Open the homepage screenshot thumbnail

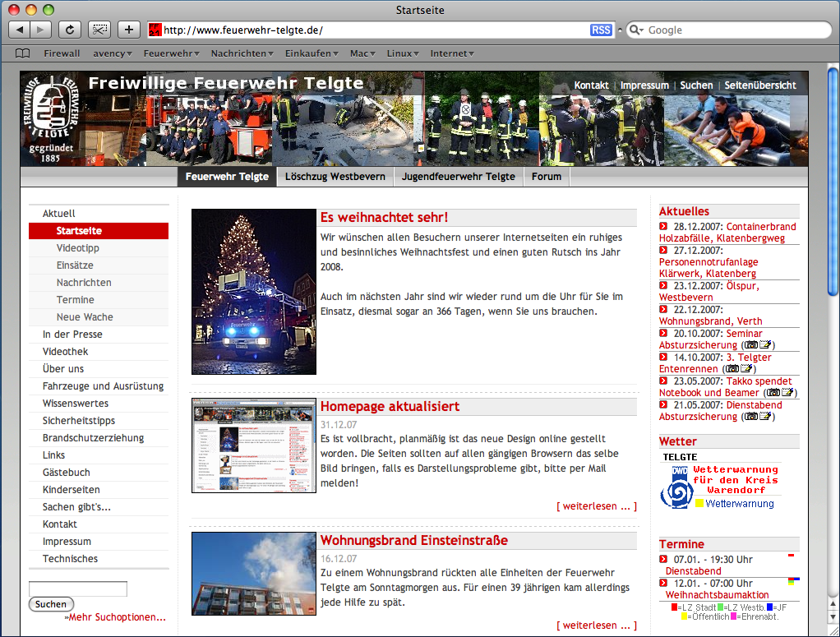pos(254,445)
